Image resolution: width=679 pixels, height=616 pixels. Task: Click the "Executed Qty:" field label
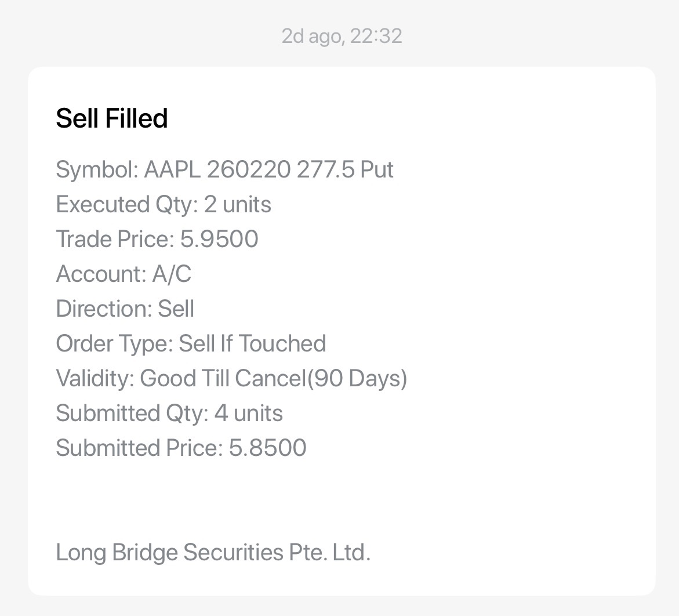click(x=127, y=204)
